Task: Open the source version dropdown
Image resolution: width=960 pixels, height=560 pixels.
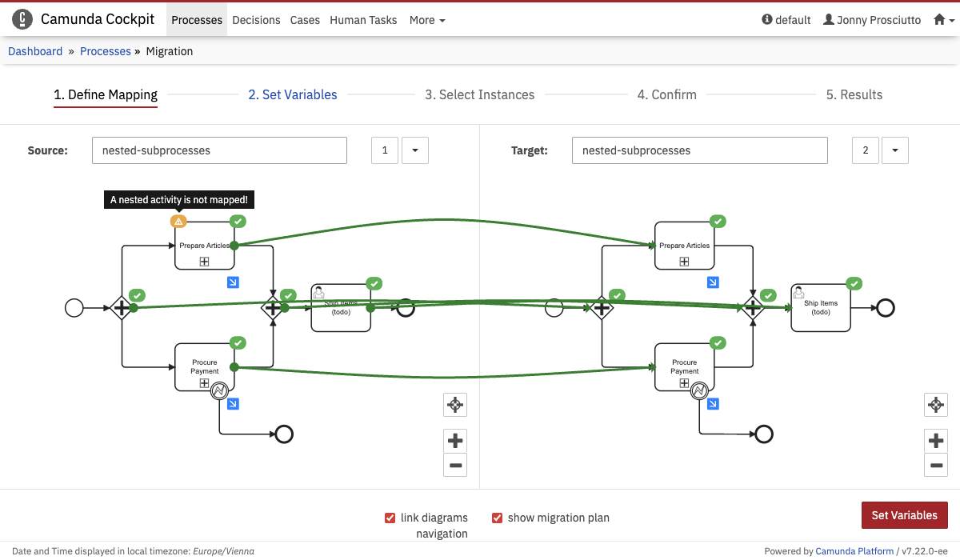Action: coord(414,150)
